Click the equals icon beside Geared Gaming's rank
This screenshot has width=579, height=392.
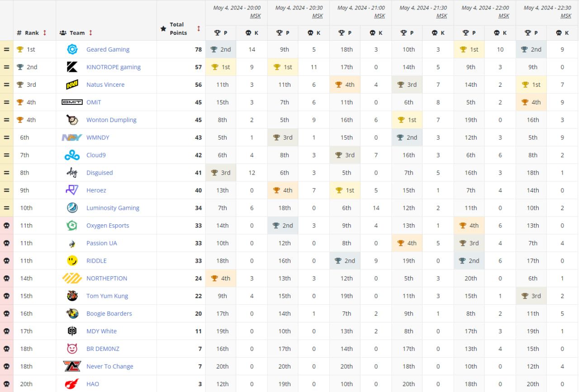[6, 49]
